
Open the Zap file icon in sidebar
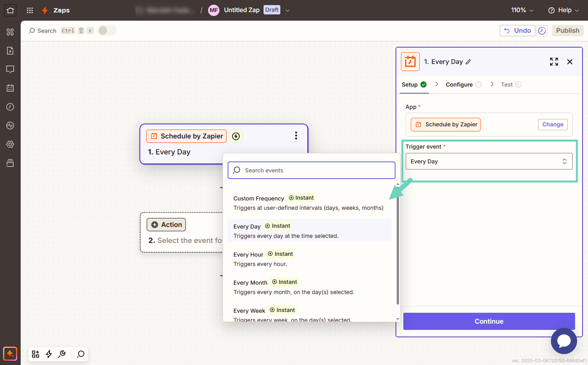tap(10, 51)
